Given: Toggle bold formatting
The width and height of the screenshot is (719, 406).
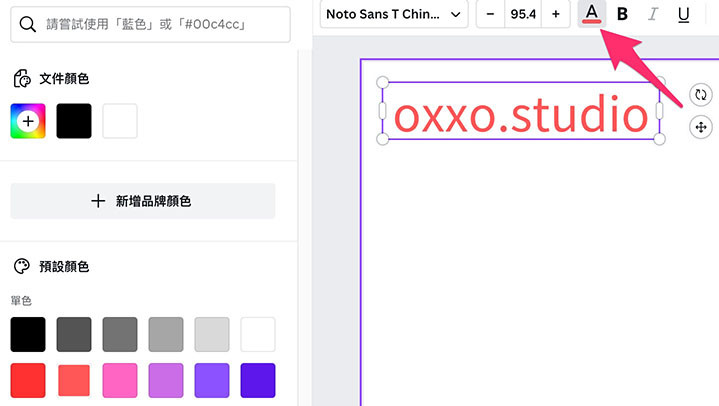Looking at the screenshot, I should 622,14.
